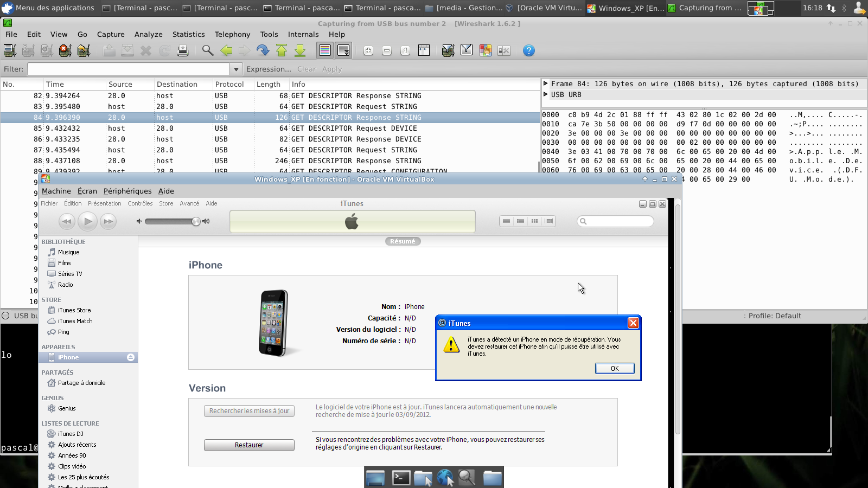The height and width of the screenshot is (488, 868).
Task: Click the iTunes search field
Action: click(x=615, y=221)
